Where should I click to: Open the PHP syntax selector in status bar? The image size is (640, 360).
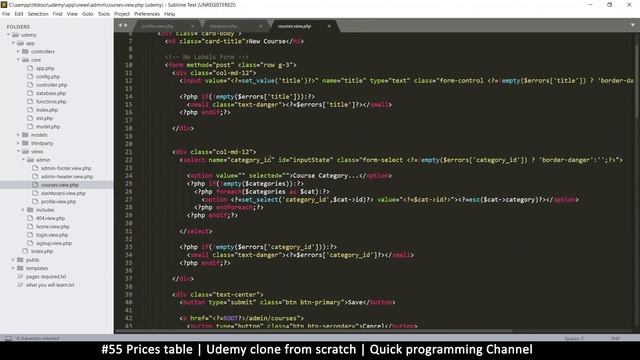coord(616,338)
